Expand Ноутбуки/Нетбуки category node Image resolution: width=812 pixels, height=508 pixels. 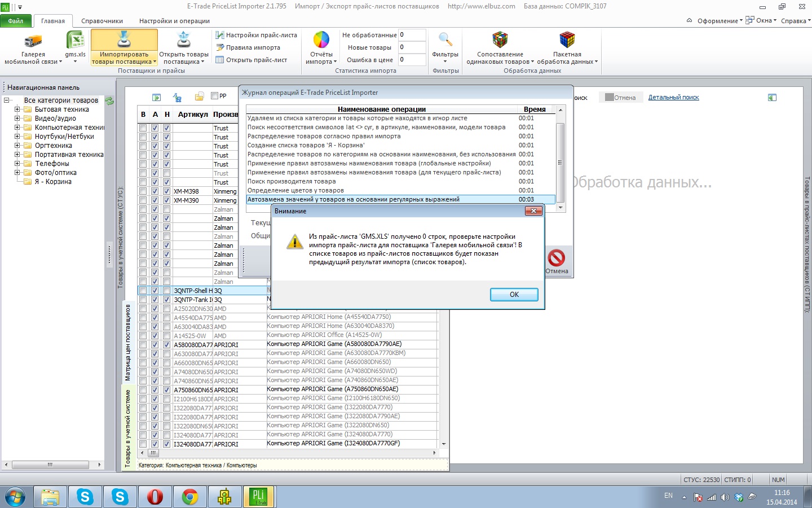click(17, 137)
